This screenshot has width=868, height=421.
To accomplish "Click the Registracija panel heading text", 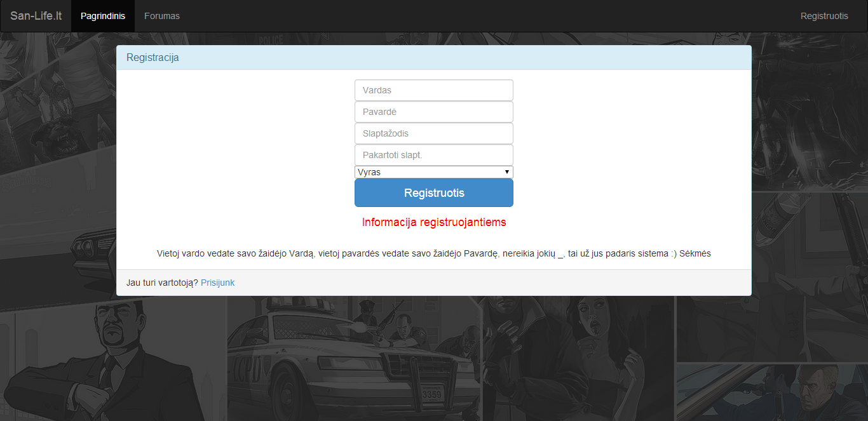I will 153,58.
